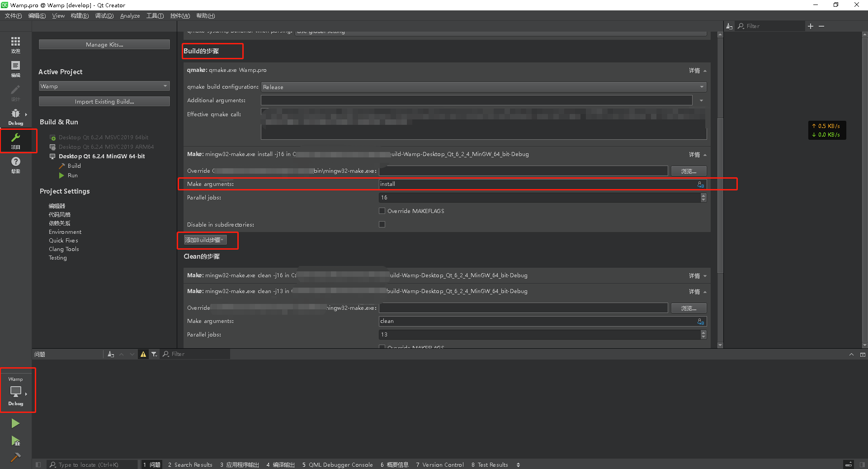The image size is (868, 469).
Task: Toggle Disable in subdirectories checkbox
Action: tap(382, 224)
